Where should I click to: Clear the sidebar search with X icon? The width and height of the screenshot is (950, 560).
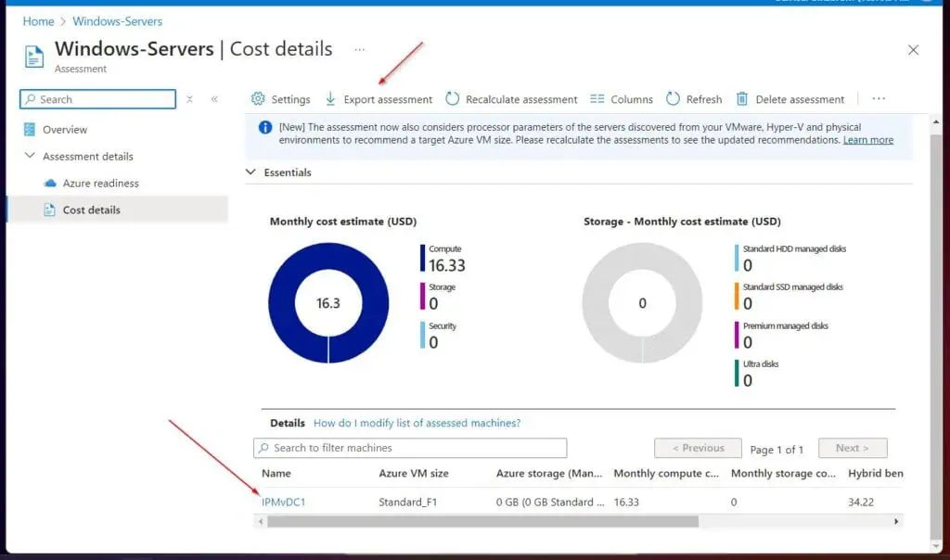point(189,99)
